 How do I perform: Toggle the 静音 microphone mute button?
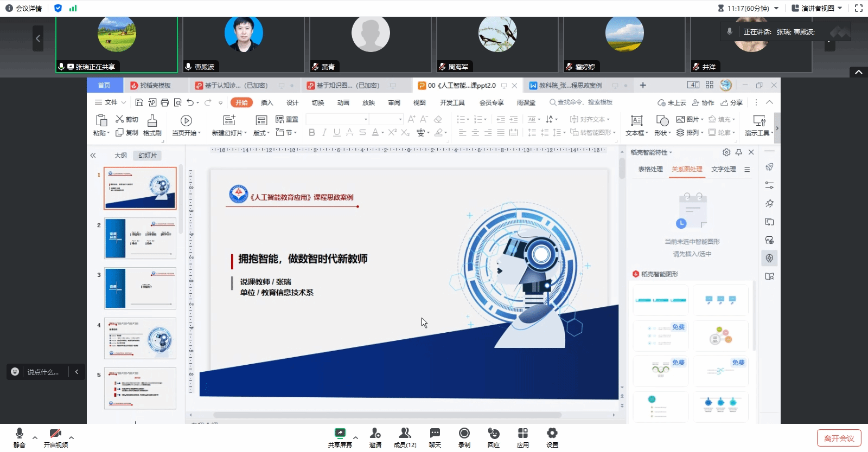[20, 434]
